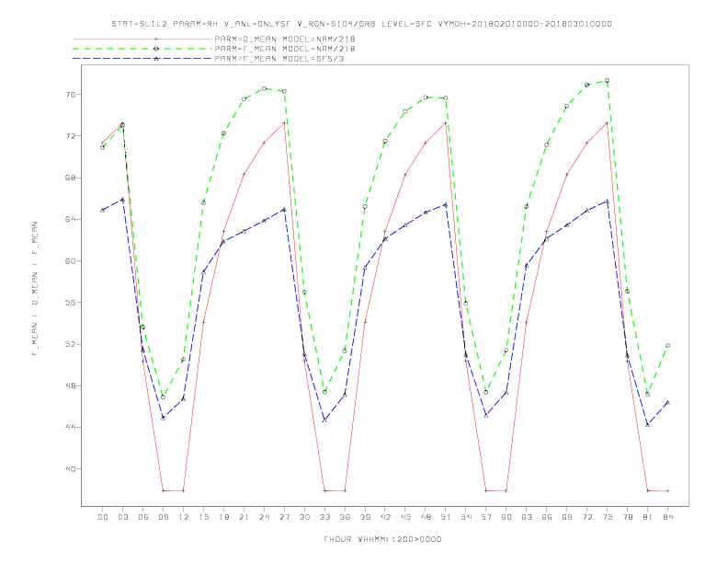Click x-axis forecast hour label 24
Screen dimensions: 728x563
click(264, 517)
